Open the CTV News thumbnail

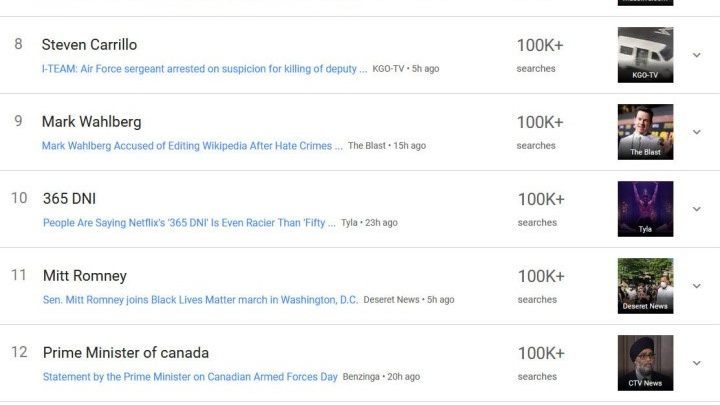(x=645, y=363)
